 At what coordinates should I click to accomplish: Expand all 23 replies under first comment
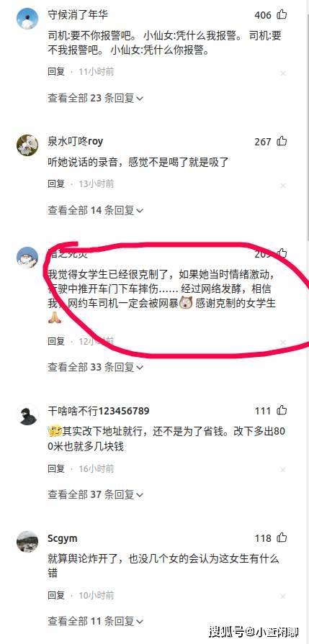[x=95, y=98]
